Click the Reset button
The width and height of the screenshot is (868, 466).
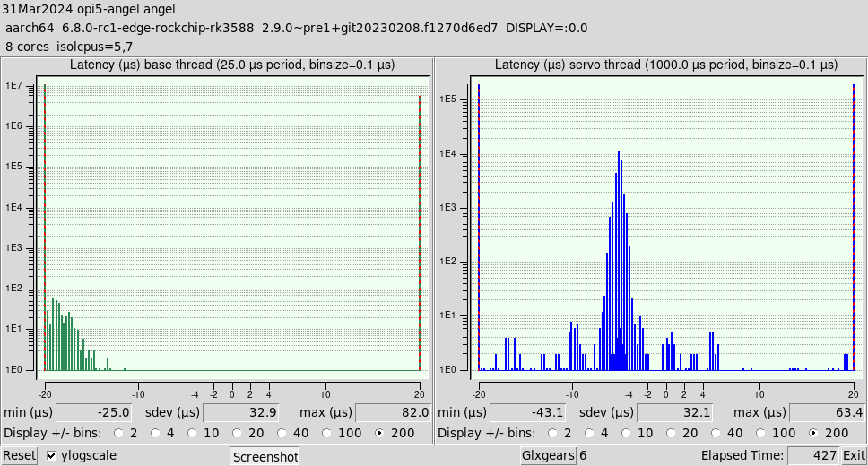pos(19,455)
